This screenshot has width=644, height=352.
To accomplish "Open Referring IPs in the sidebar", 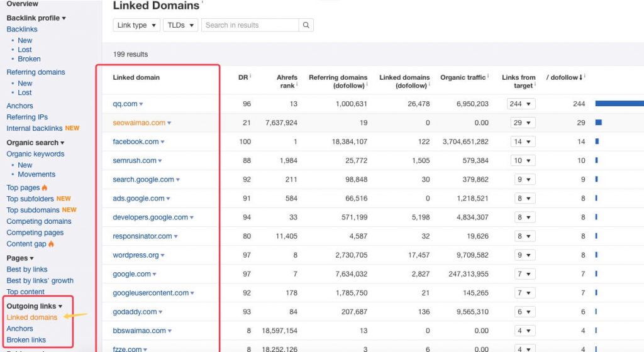I will tap(27, 117).
